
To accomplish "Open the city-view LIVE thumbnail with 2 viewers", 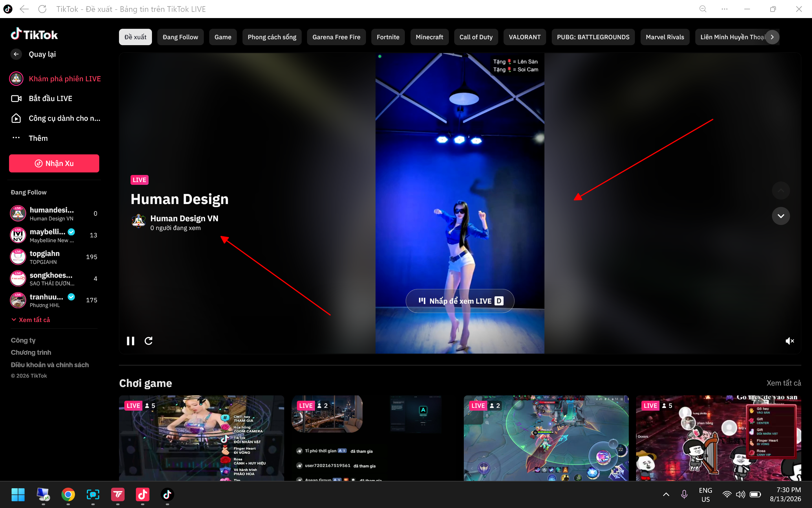I will [374, 438].
